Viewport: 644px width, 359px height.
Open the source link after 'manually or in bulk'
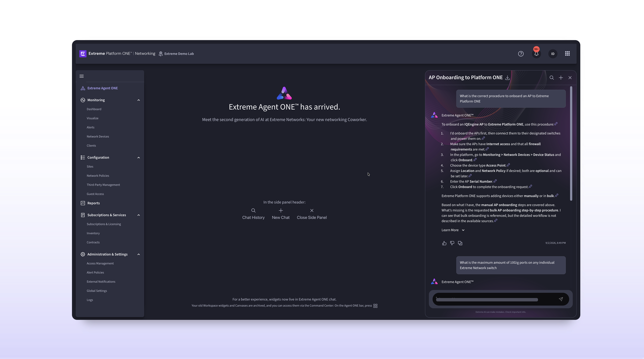click(557, 195)
